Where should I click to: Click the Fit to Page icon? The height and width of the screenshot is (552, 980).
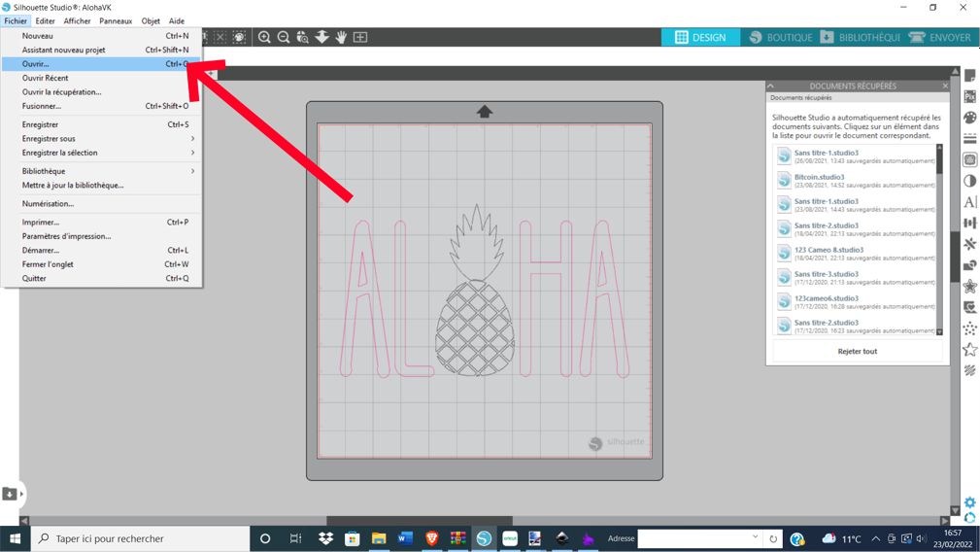(360, 38)
